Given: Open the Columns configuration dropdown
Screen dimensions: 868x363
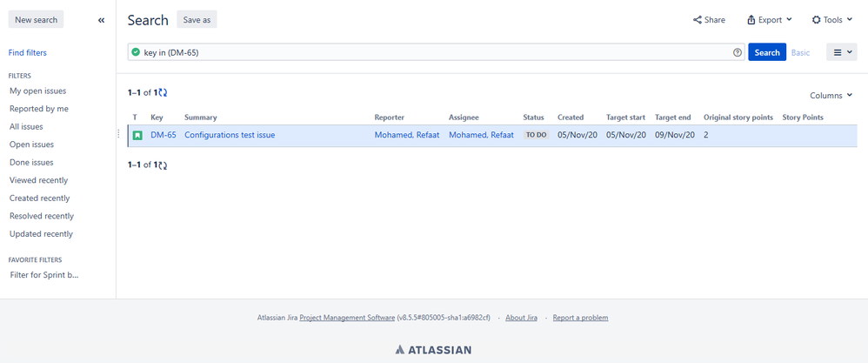Looking at the screenshot, I should pyautogui.click(x=831, y=96).
